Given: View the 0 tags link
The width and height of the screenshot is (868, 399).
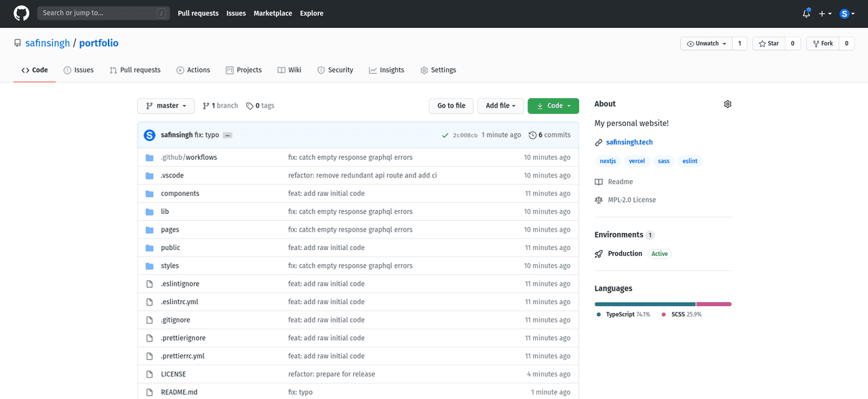Looking at the screenshot, I should point(260,106).
